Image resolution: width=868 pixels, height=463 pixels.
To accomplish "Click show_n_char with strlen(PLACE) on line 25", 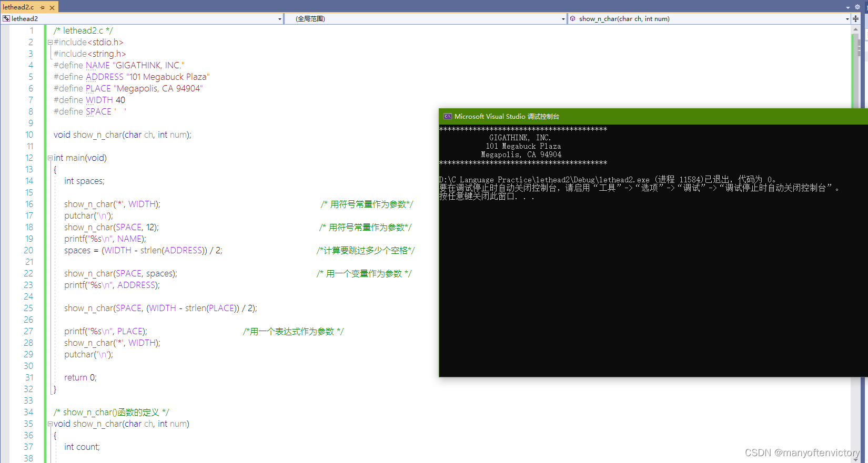I will point(160,308).
